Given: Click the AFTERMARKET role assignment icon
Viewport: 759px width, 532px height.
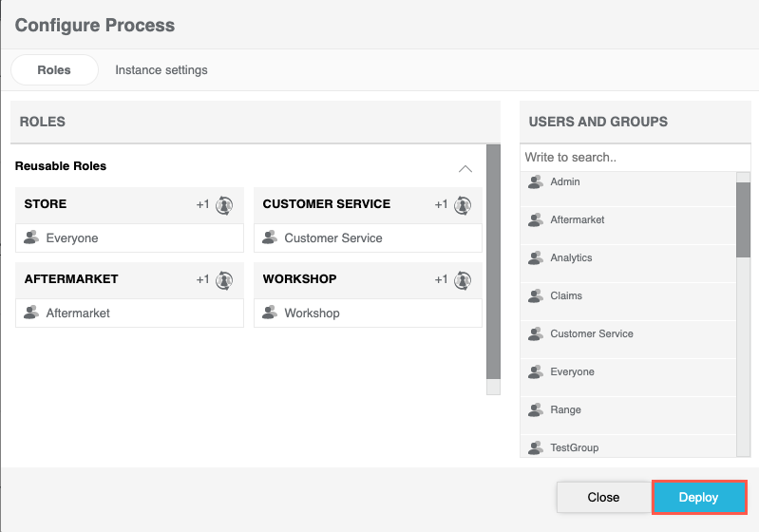Looking at the screenshot, I should tap(224, 279).
